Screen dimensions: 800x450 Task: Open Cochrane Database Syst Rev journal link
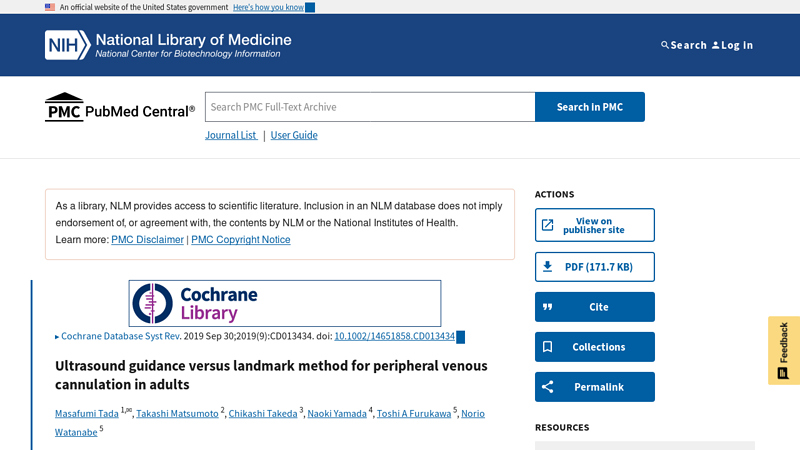(121, 336)
